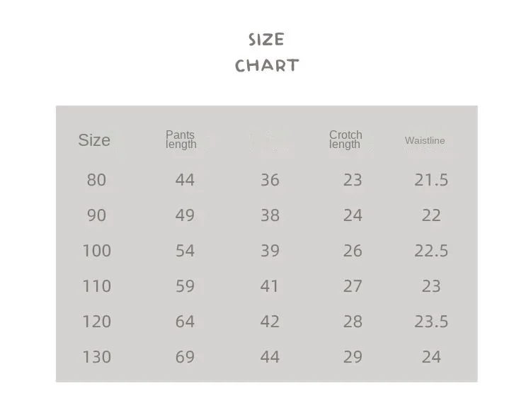The image size is (531, 420).
Task: Click the Pants length header
Action: click(181, 140)
